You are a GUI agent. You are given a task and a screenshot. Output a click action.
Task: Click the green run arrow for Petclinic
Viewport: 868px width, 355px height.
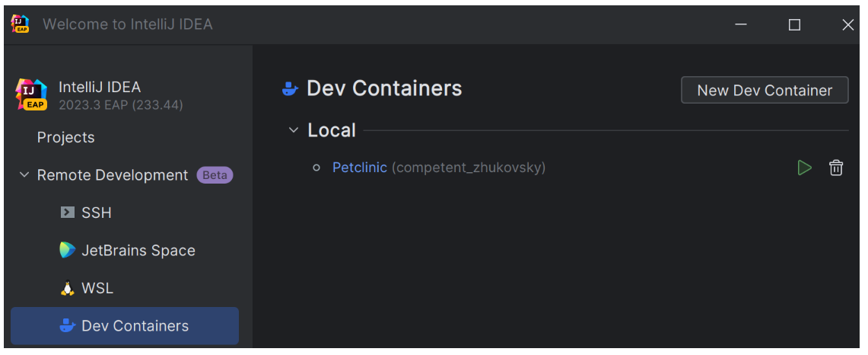(x=804, y=168)
